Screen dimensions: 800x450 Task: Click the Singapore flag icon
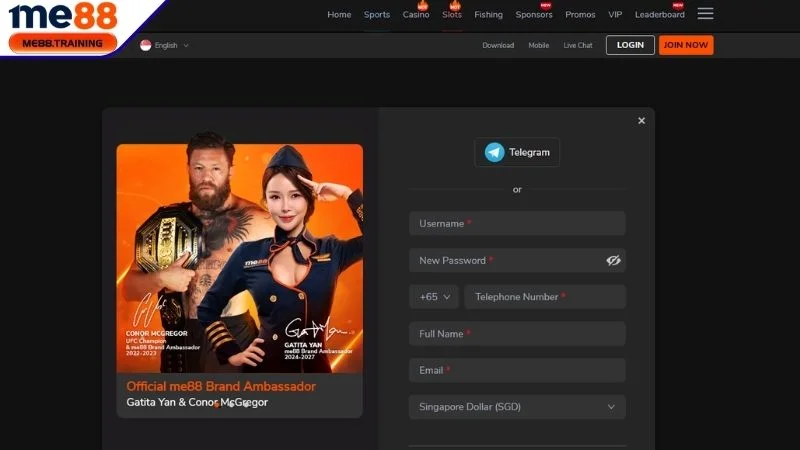[x=146, y=45]
